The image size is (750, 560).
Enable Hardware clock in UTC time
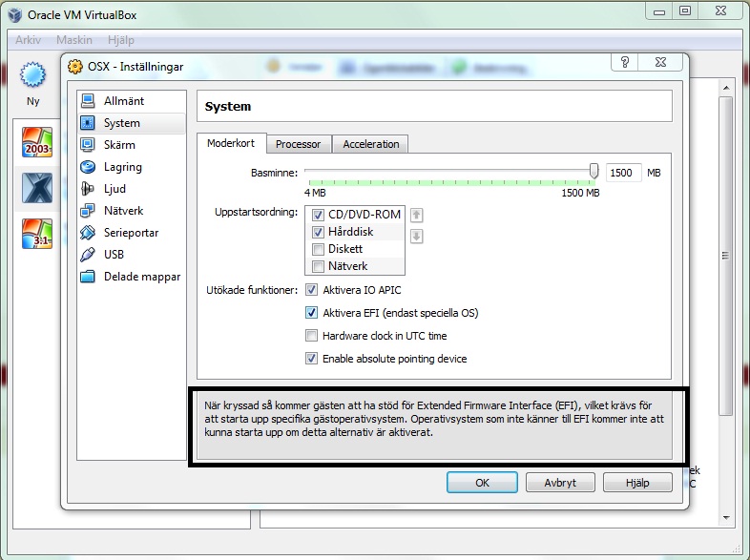[x=311, y=336]
